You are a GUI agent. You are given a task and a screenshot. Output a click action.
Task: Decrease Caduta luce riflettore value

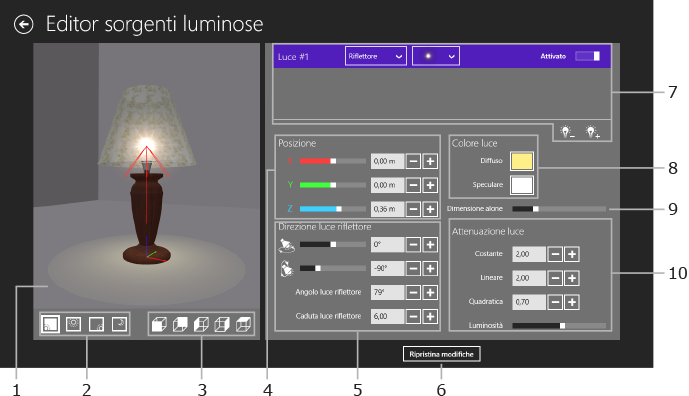413,316
